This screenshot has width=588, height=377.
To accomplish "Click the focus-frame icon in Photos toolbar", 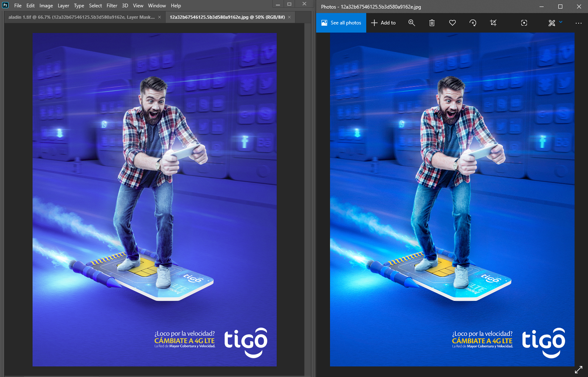I will 524,23.
